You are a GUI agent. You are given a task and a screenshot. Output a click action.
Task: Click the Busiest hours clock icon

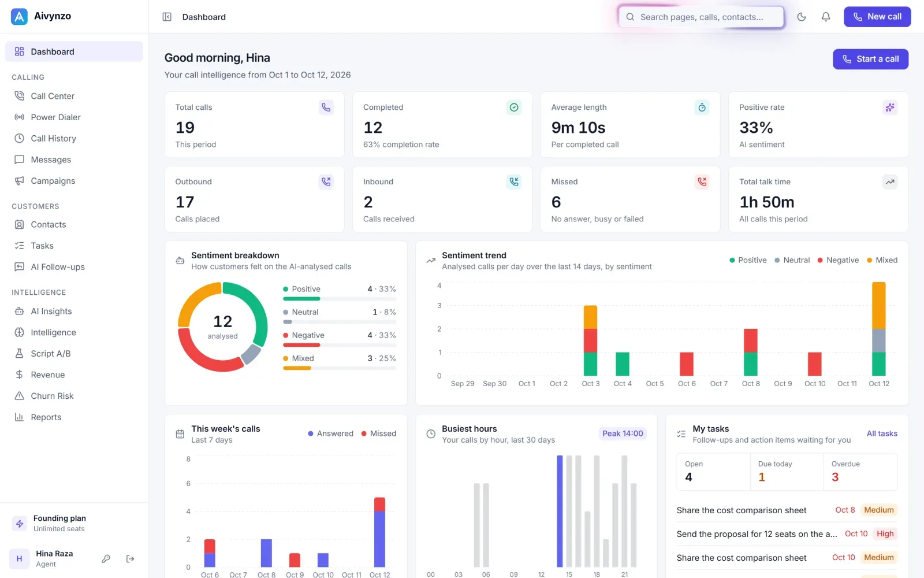431,434
